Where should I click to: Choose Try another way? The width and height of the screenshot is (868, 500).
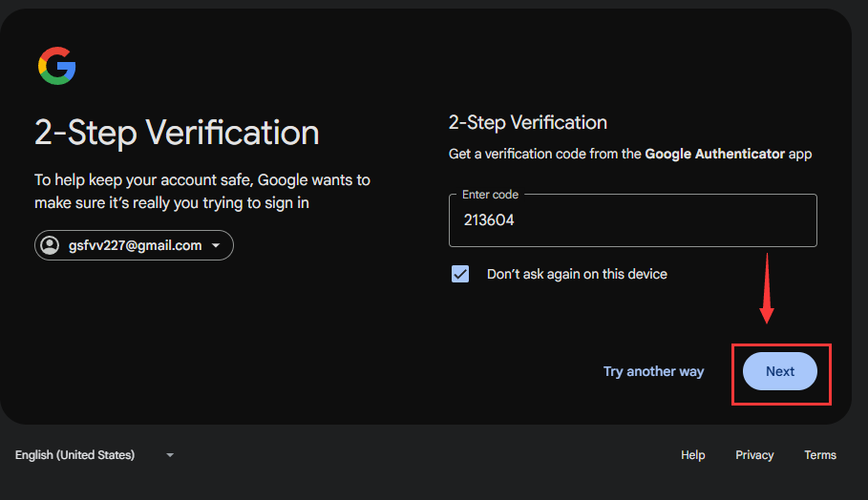click(653, 371)
